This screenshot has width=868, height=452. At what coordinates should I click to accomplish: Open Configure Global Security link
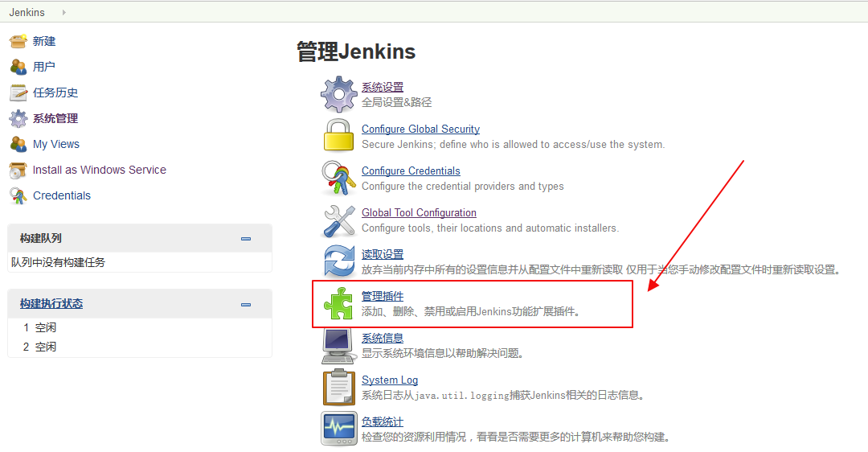pos(420,129)
